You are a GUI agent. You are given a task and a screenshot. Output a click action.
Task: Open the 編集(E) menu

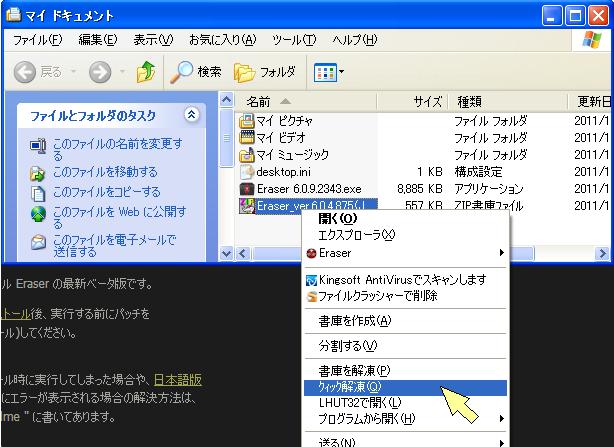[x=98, y=40]
